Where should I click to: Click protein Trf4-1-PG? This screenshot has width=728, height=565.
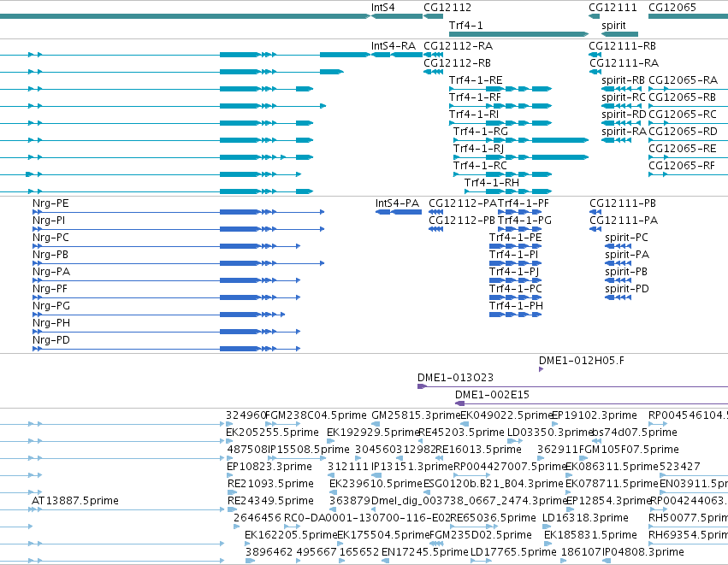click(524, 221)
